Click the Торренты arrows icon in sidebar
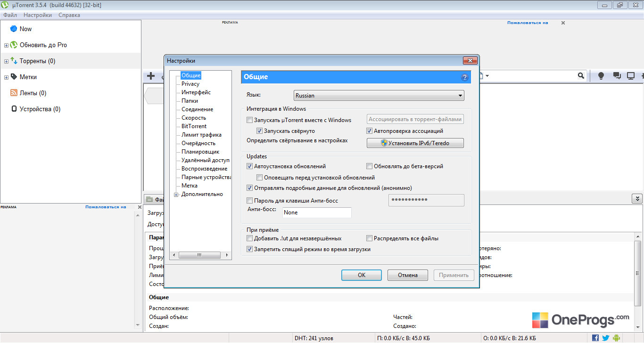 tap(14, 61)
